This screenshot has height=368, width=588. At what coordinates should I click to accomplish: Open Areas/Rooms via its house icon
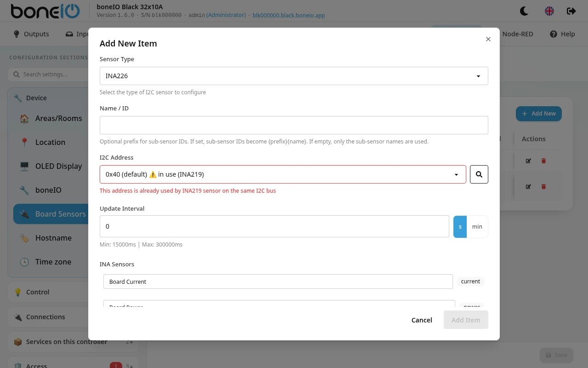(24, 118)
